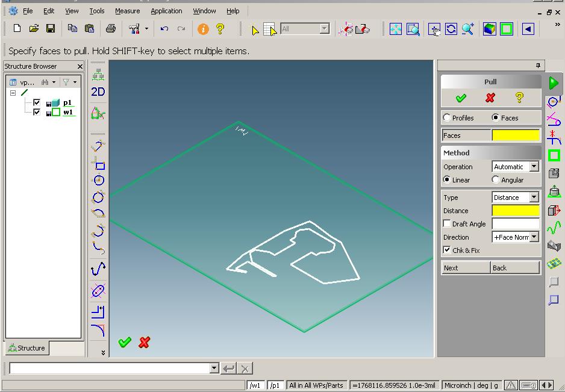Open the Operation Automatic dropdown
The height and width of the screenshot is (392, 565).
[534, 166]
